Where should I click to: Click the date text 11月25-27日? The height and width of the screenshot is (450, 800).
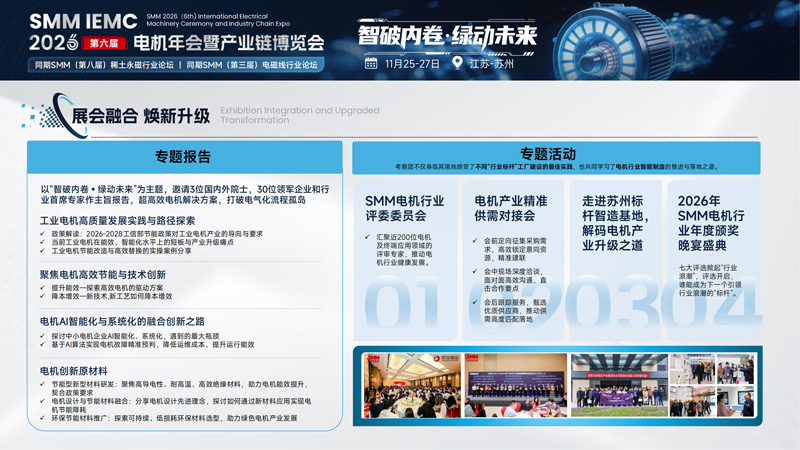point(412,64)
